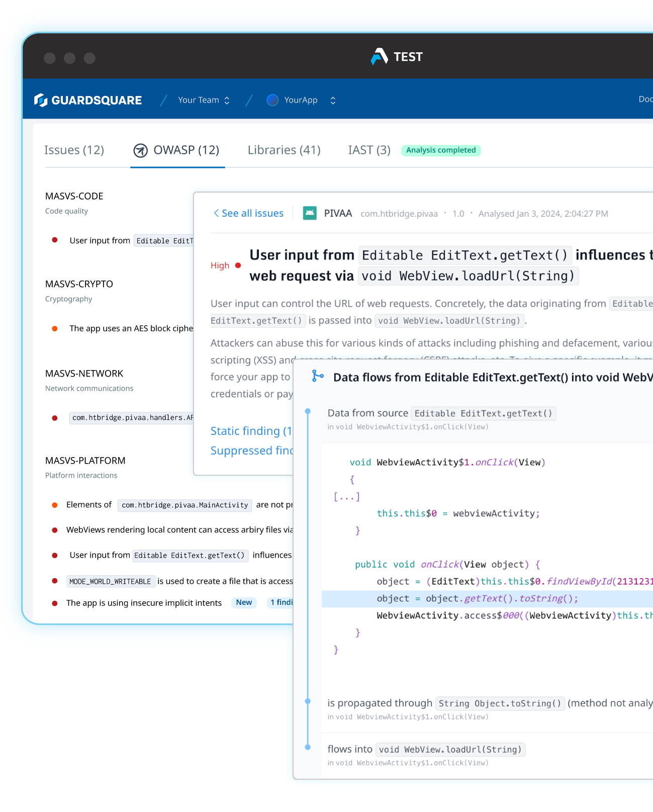Click the MASVS-CODE category heading

pos(74,196)
